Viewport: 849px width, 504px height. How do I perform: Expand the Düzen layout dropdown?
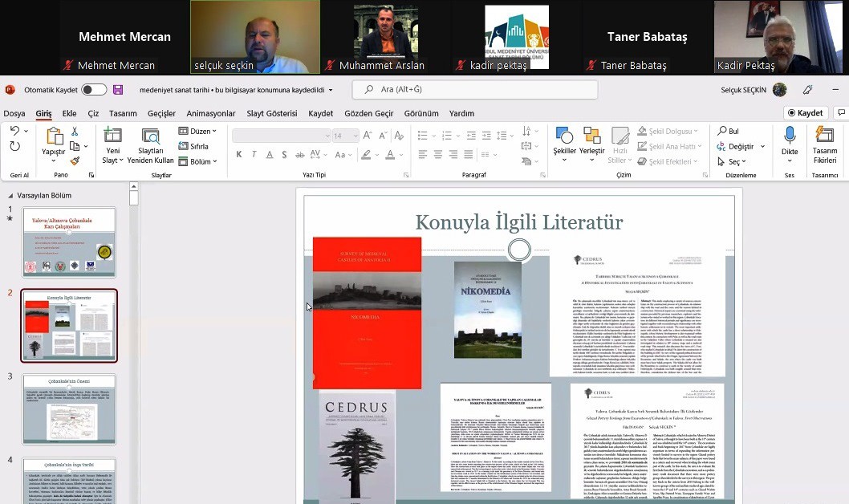click(x=197, y=132)
